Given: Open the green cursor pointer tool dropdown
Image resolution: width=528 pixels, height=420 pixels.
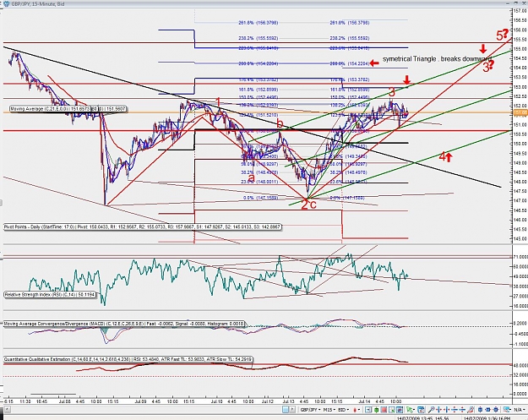Looking at the screenshot, I should (411, 410).
